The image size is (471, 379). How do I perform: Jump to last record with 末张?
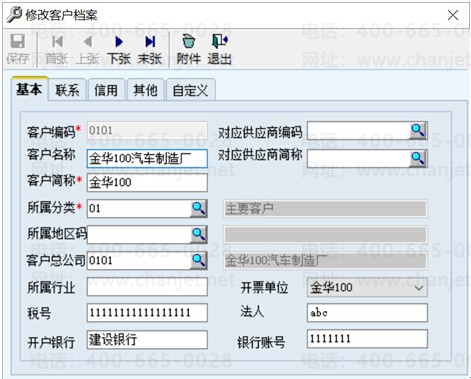[150, 49]
